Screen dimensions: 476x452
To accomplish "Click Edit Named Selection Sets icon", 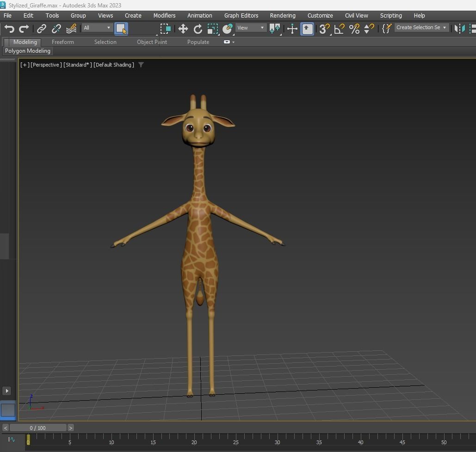I will (x=386, y=29).
